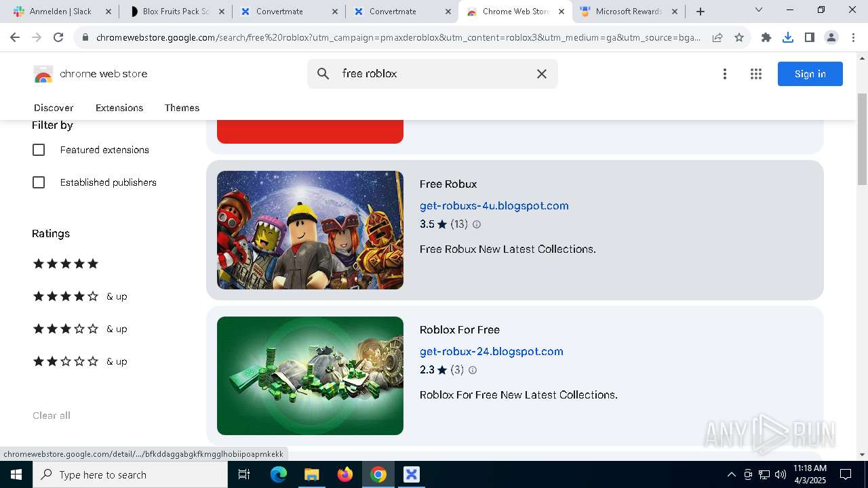Viewport: 868px width, 488px height.
Task: Click the Chrome Web Store rainbow logo
Action: pyautogui.click(x=43, y=74)
